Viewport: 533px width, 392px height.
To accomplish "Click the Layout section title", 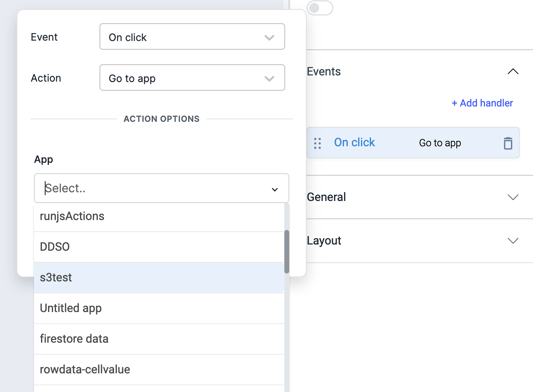I will 324,241.
